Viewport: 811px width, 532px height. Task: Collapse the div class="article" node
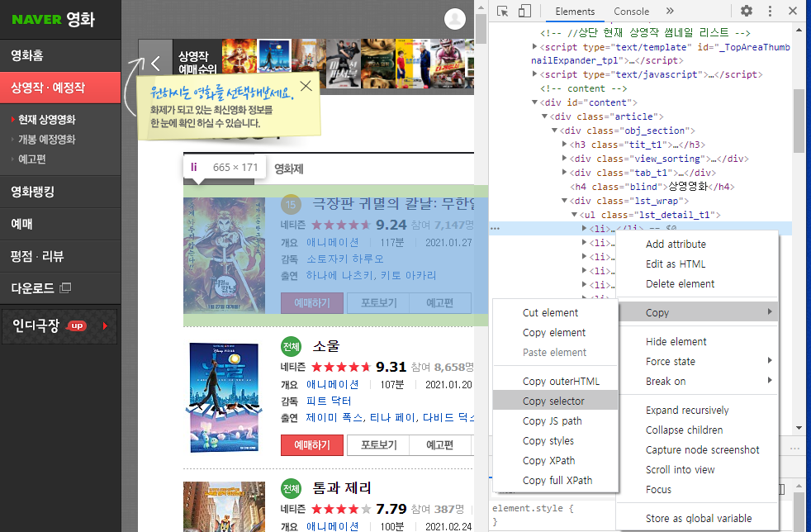click(544, 116)
